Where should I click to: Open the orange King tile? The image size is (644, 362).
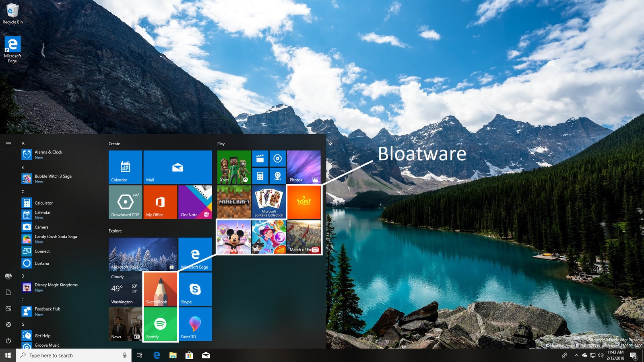tap(304, 202)
